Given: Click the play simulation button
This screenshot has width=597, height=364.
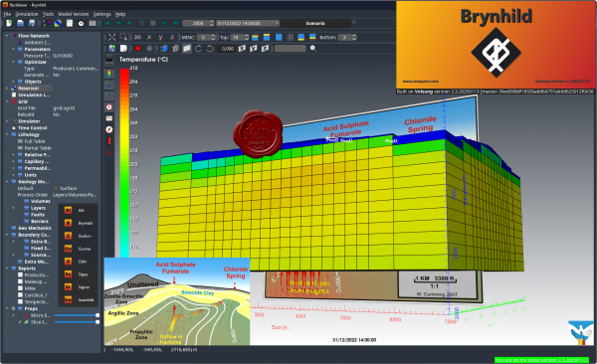Looking at the screenshot, I should pos(129,23).
